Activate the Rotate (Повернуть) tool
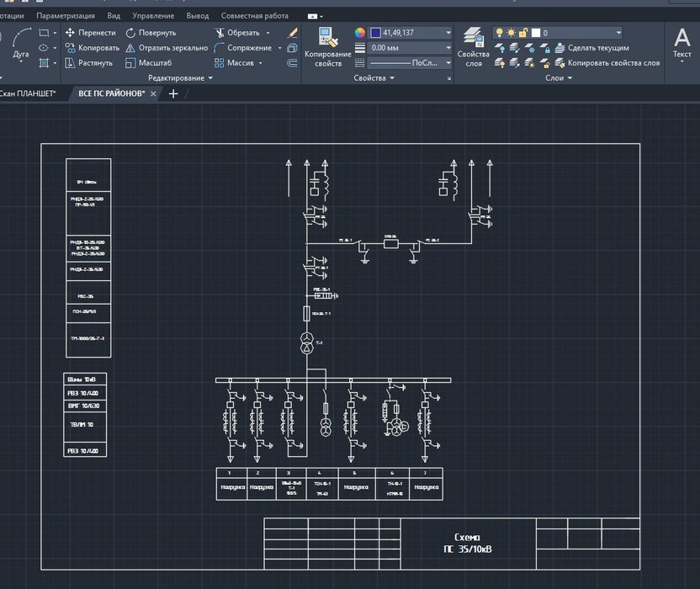The width and height of the screenshot is (700, 589). tap(151, 33)
